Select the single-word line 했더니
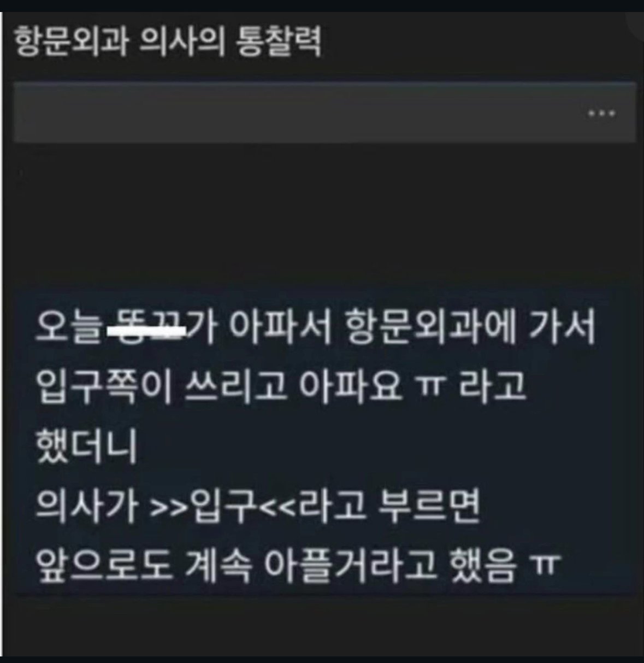 coord(85,447)
